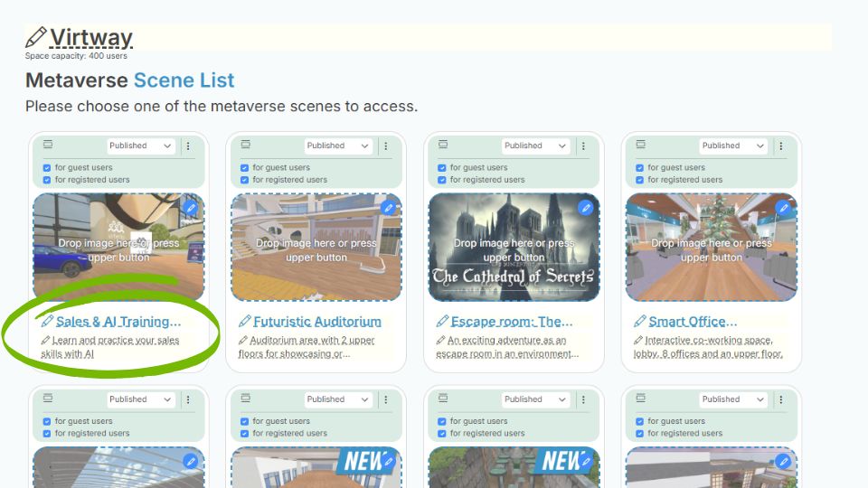Uncheck 'for guest users' on Smart Office card

[639, 168]
